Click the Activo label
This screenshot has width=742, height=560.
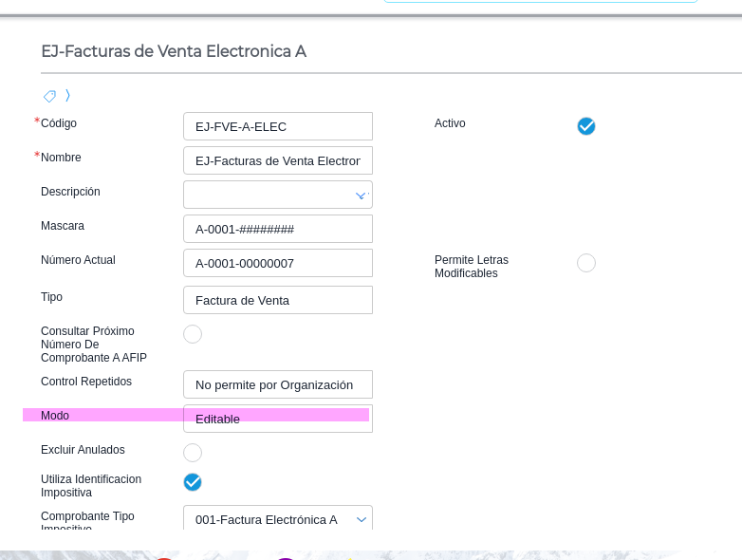450,123
